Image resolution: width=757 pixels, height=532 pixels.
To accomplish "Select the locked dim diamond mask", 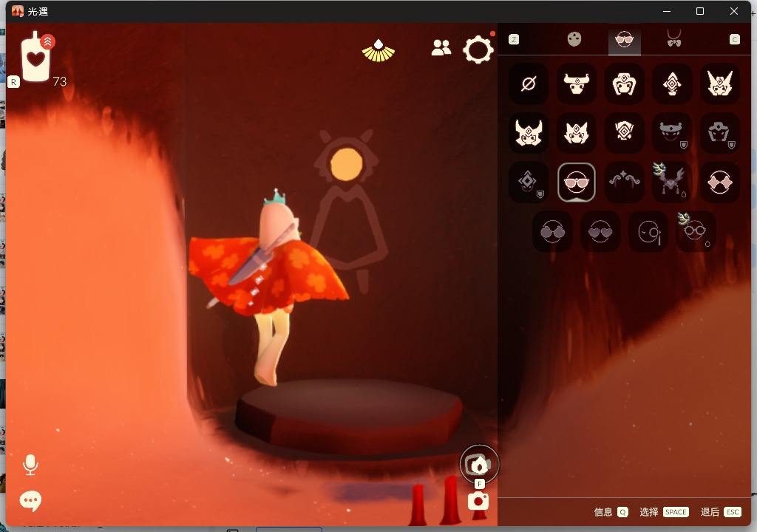I will pyautogui.click(x=528, y=182).
